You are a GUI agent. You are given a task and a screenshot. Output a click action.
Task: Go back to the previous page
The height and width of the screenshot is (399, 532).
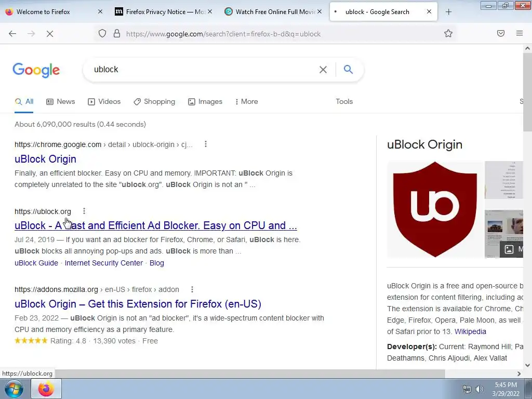12,34
